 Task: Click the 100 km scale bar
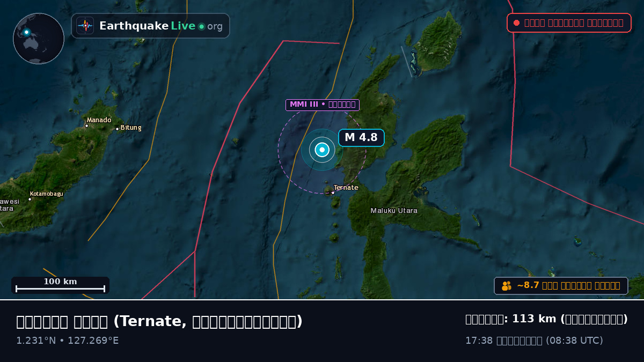click(x=60, y=285)
